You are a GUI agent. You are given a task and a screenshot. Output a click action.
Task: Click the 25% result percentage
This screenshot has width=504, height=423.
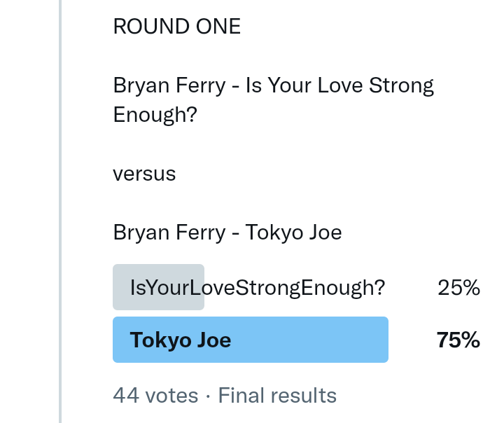coord(458,287)
